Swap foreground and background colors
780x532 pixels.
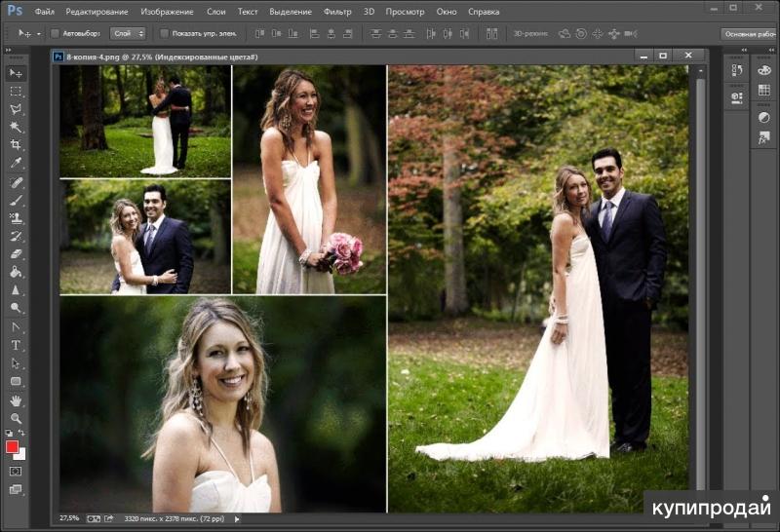pos(21,433)
